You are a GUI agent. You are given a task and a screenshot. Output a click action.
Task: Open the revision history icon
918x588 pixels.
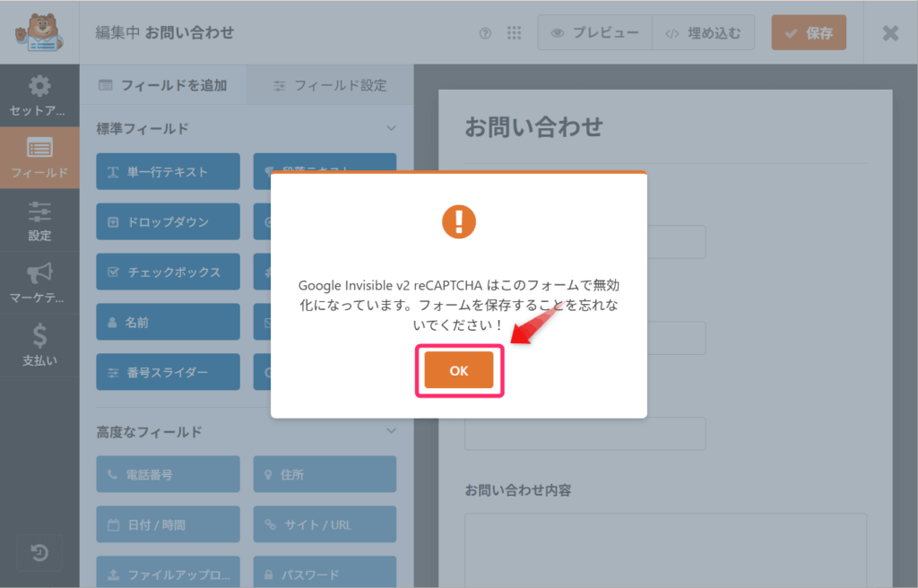tap(39, 552)
